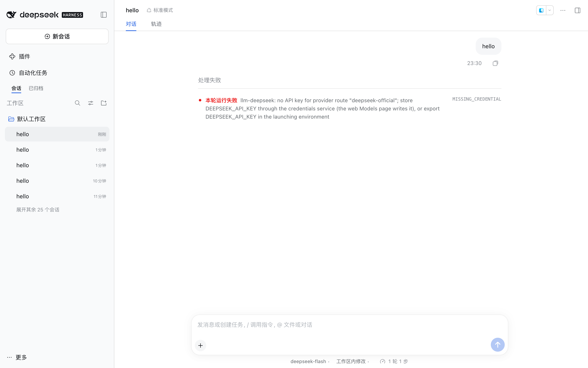Image resolution: width=588 pixels, height=368 pixels.
Task: Click the 23:30 message timestamp
Action: (x=474, y=63)
